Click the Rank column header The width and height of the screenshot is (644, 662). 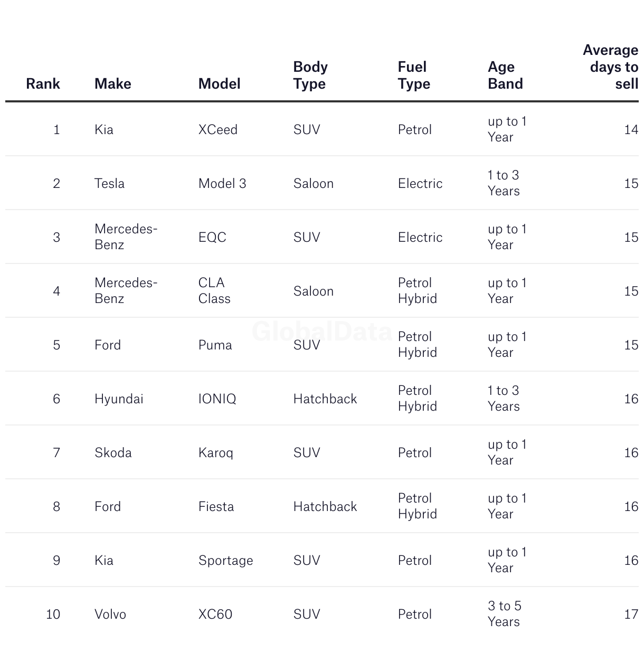43,83
